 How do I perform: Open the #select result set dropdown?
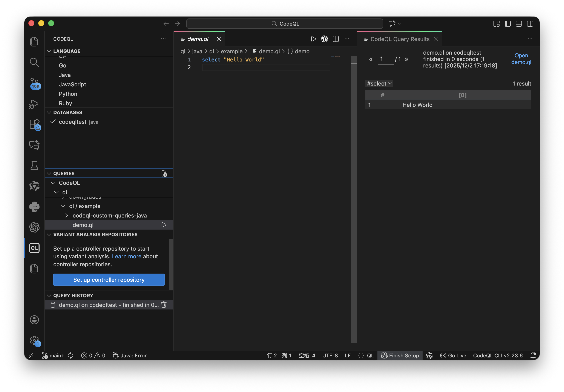click(x=379, y=84)
